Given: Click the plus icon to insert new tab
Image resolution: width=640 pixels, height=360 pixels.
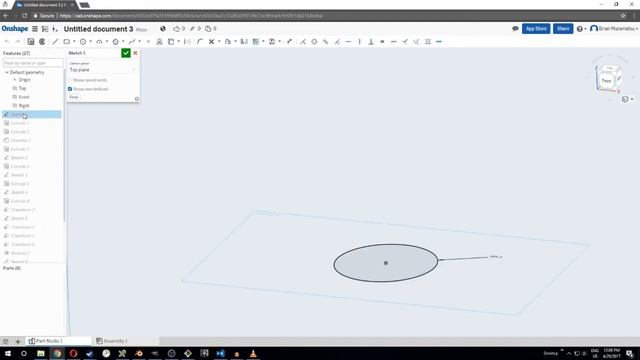Looking at the screenshot, I should tap(18, 341).
